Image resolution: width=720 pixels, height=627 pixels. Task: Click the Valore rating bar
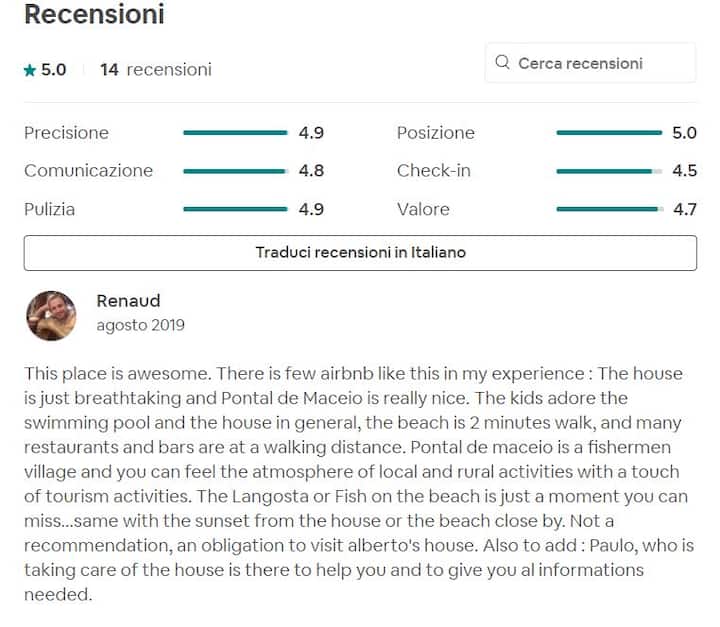pyautogui.click(x=608, y=209)
